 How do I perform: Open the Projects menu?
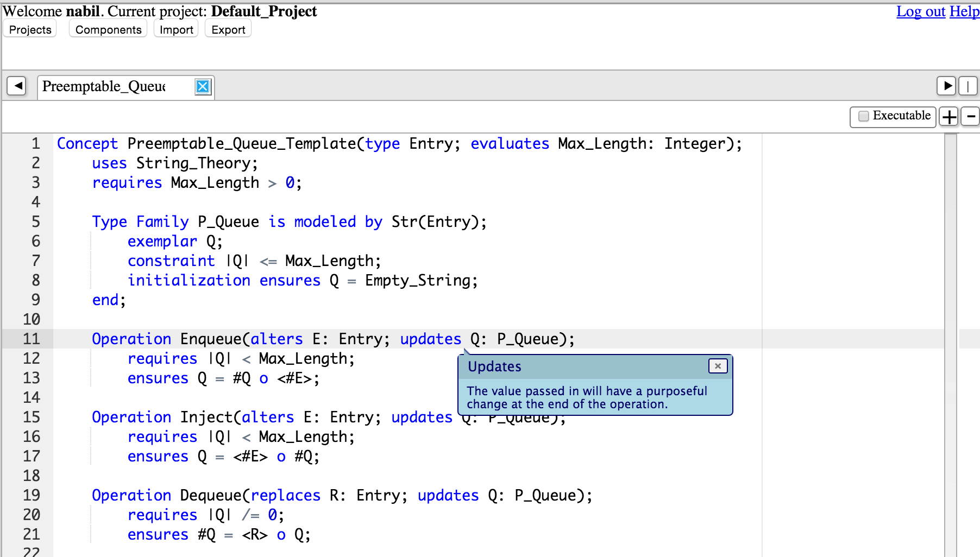coord(30,30)
